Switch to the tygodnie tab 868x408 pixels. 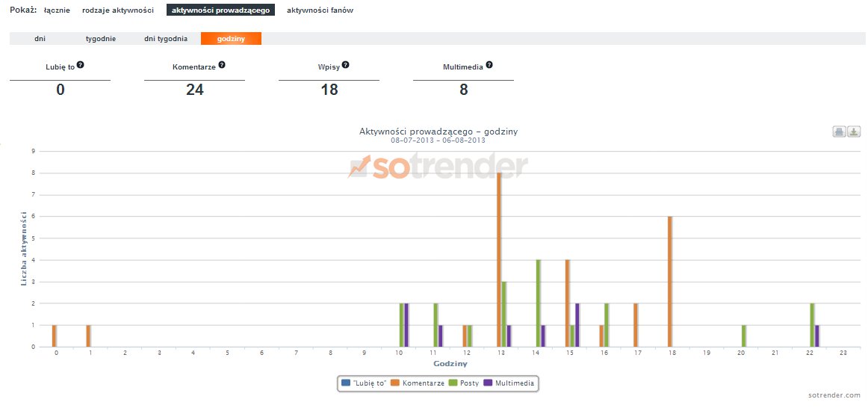101,39
